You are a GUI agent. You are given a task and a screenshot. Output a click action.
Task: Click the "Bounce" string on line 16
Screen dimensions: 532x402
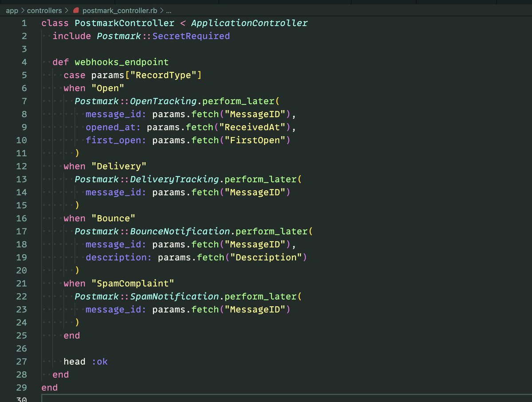pos(113,218)
